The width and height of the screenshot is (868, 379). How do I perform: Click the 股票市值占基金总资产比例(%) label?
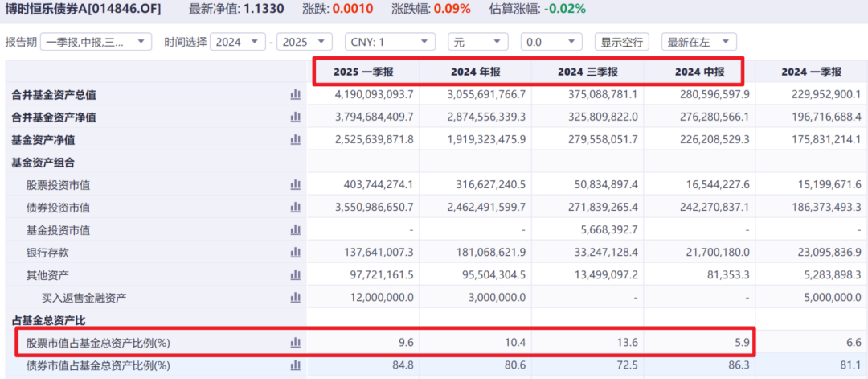(99, 343)
